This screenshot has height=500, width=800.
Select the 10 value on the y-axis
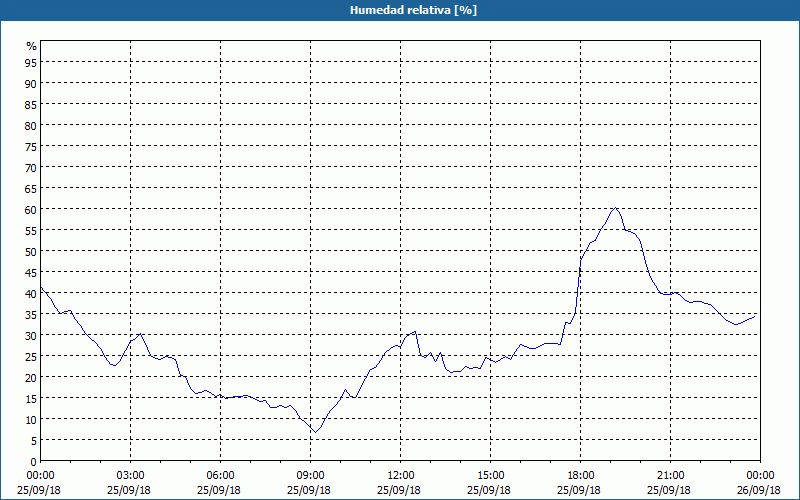coord(31,419)
